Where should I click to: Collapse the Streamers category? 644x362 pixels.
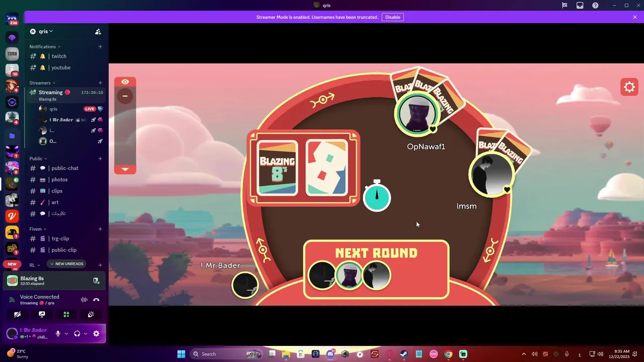pyautogui.click(x=42, y=83)
